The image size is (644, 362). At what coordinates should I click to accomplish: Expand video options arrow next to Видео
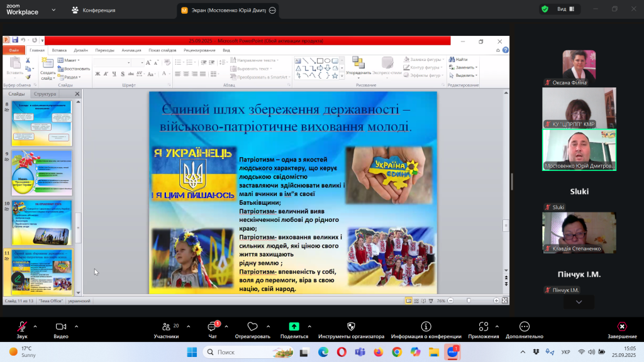click(76, 326)
